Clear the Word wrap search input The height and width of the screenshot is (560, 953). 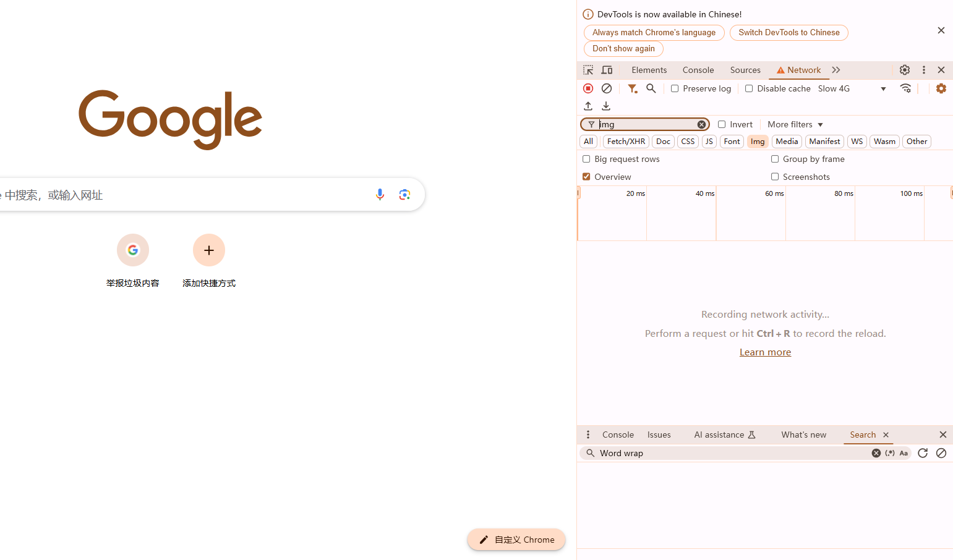tap(876, 453)
